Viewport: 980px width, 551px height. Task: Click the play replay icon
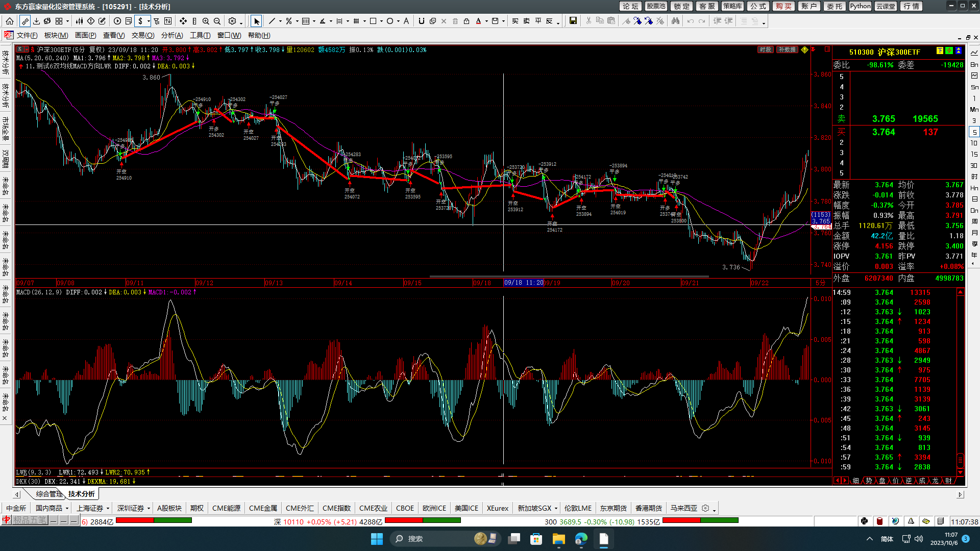[x=117, y=21]
